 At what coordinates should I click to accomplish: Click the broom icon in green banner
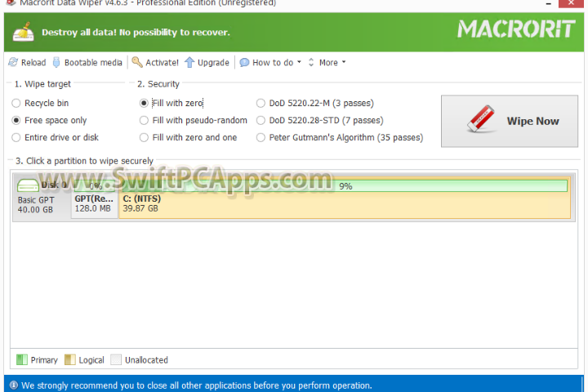click(23, 32)
